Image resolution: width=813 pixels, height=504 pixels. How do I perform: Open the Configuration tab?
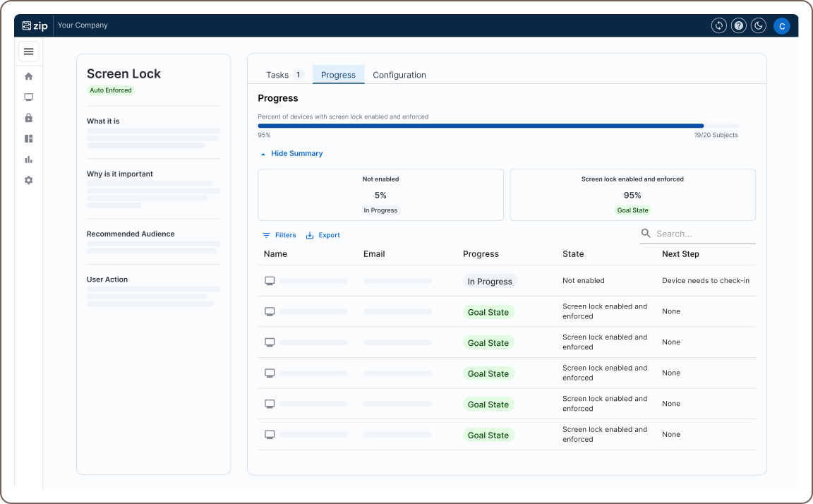399,74
